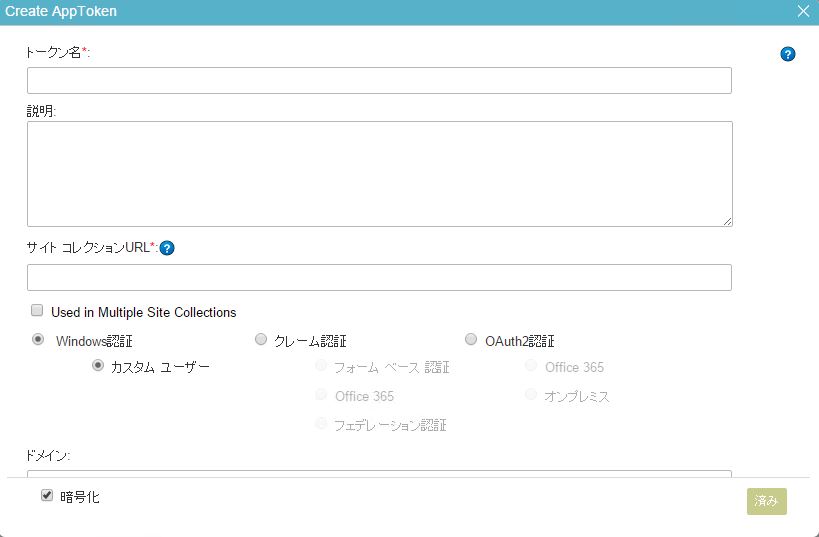Focus the トークン名 input field
This screenshot has width=819, height=537.
(379, 80)
